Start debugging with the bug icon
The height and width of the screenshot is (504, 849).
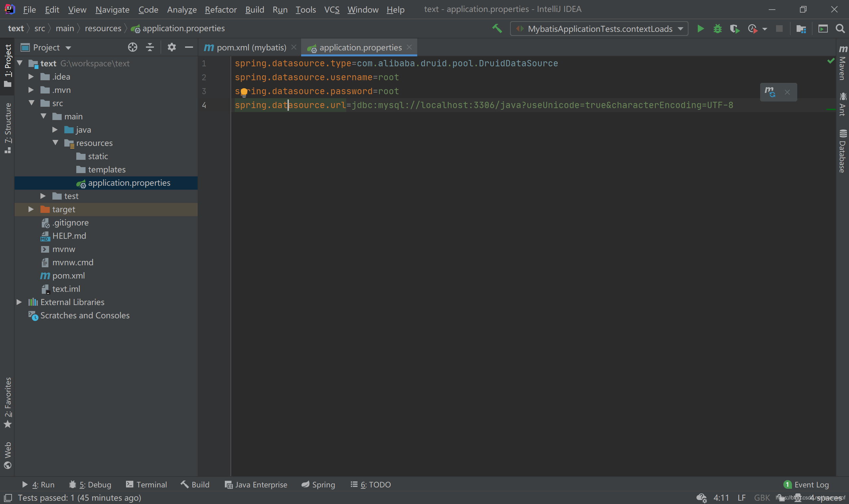[717, 29]
